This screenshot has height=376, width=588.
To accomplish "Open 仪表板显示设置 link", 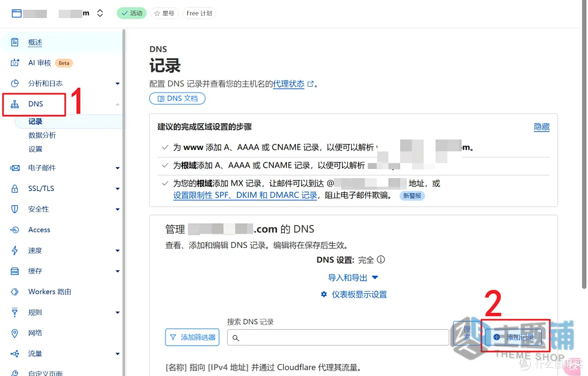I will 359,295.
